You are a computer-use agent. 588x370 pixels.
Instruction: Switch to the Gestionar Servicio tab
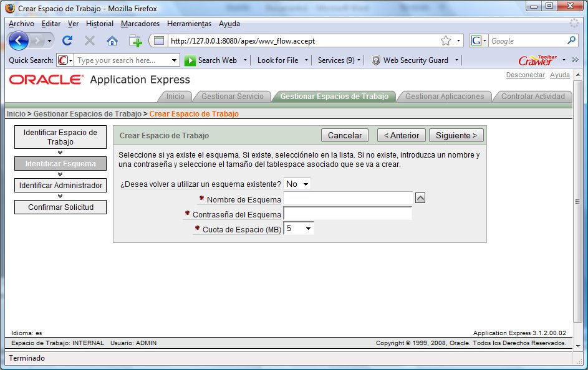(233, 97)
